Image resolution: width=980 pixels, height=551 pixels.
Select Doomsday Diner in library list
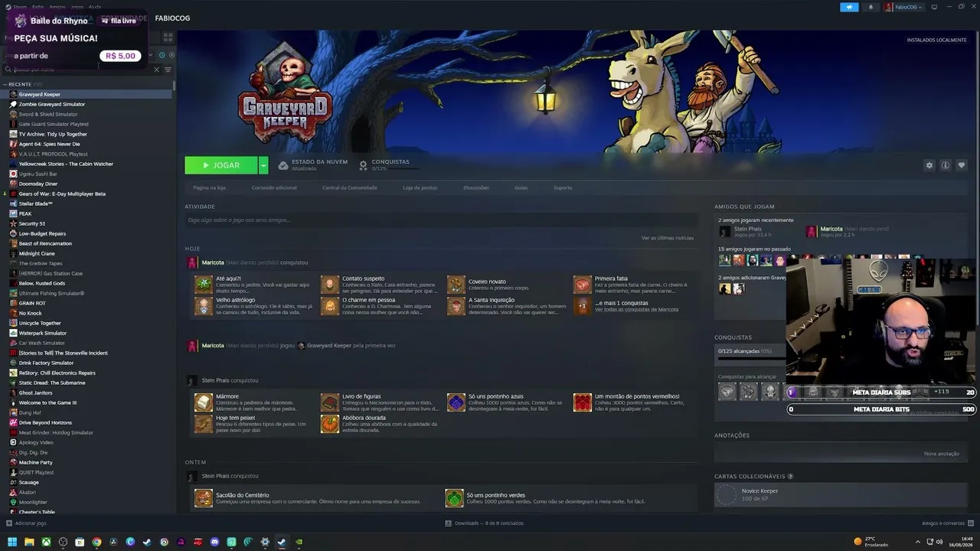click(38, 184)
